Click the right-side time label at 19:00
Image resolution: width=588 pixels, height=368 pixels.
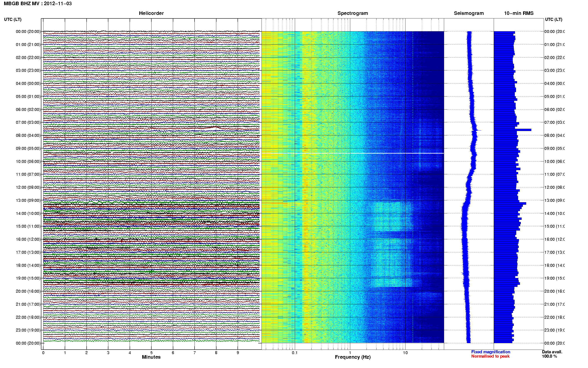coord(554,278)
